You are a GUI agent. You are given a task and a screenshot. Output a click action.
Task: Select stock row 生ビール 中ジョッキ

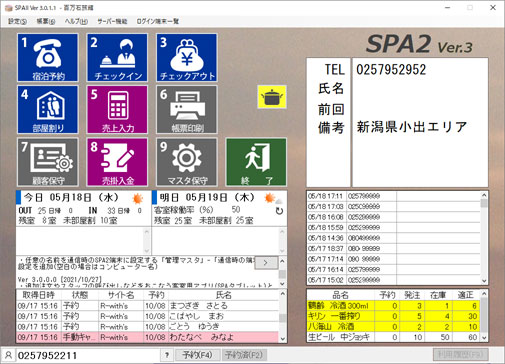pos(393,337)
